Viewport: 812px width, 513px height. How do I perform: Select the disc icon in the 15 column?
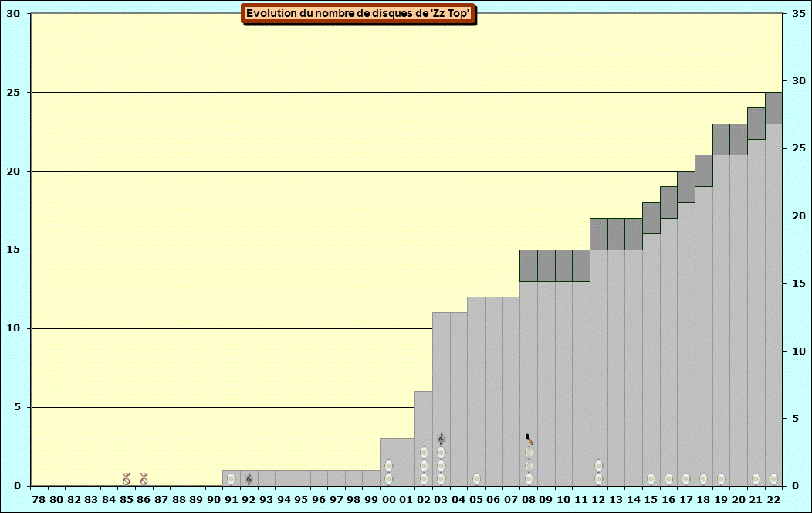coord(651,479)
